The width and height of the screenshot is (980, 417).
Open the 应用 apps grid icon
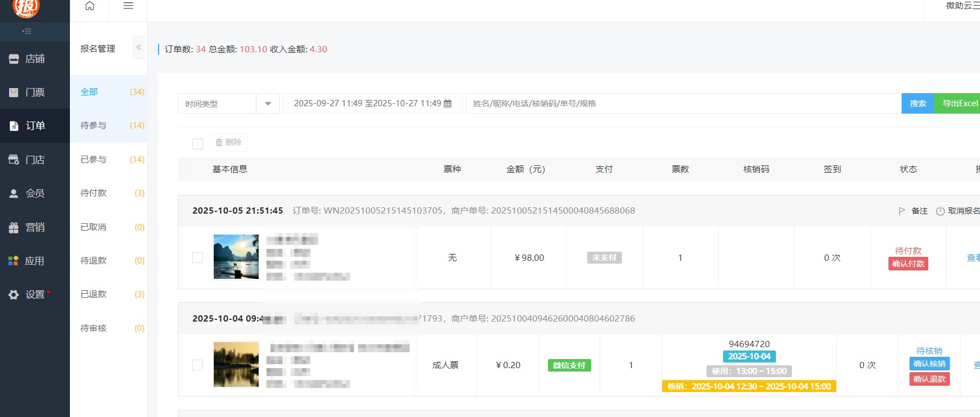click(x=14, y=261)
